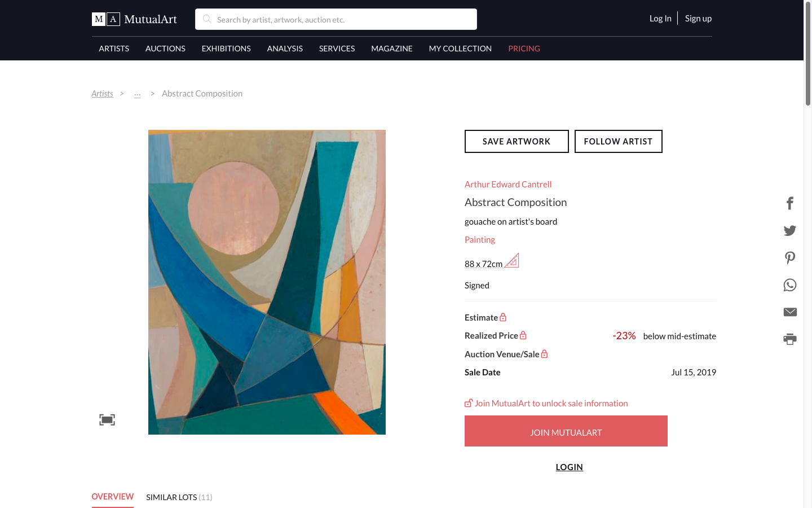Share artwork on Twitter
This screenshot has height=508, width=812.
pyautogui.click(x=790, y=230)
